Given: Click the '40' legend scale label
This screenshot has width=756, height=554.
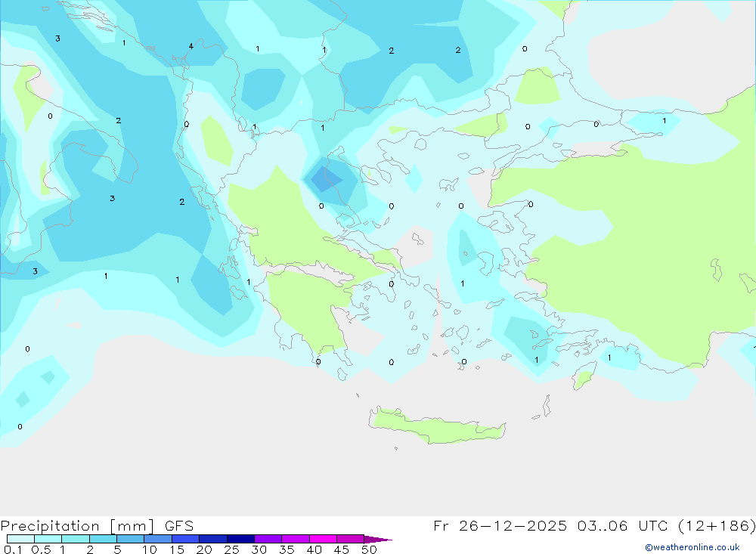Looking at the screenshot, I should point(314,549).
